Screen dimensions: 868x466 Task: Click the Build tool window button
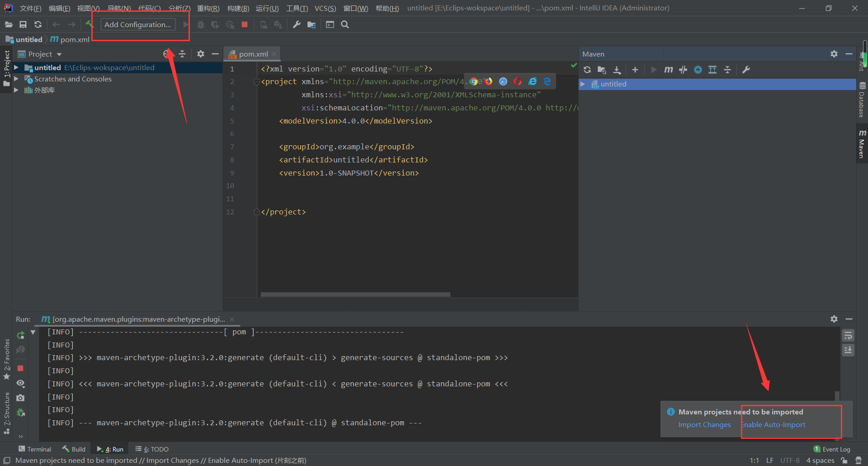(74, 449)
